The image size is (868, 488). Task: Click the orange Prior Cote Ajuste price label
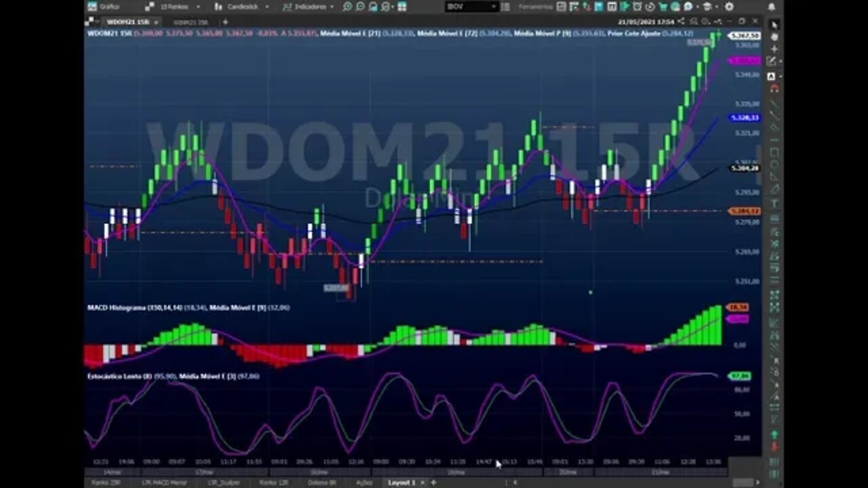pyautogui.click(x=745, y=211)
